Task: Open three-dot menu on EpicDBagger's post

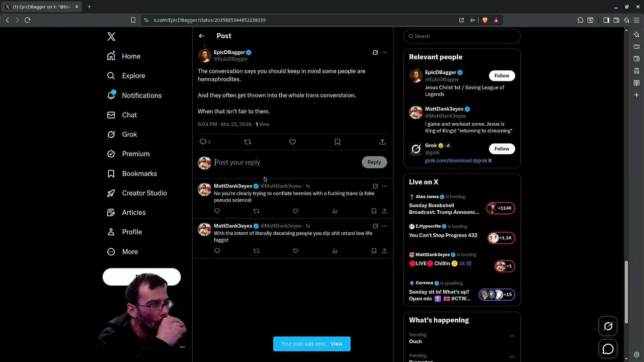Action: tap(384, 52)
